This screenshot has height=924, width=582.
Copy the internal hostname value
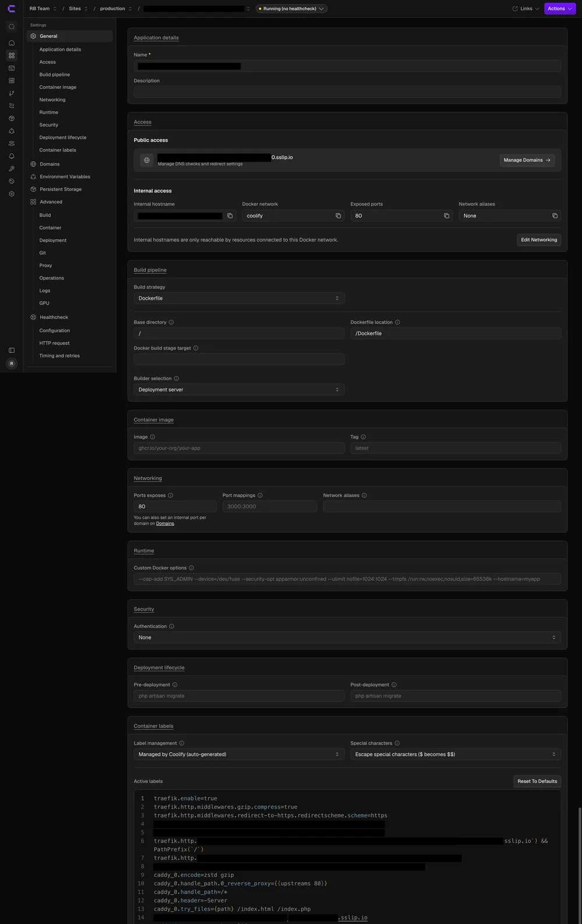pos(230,216)
